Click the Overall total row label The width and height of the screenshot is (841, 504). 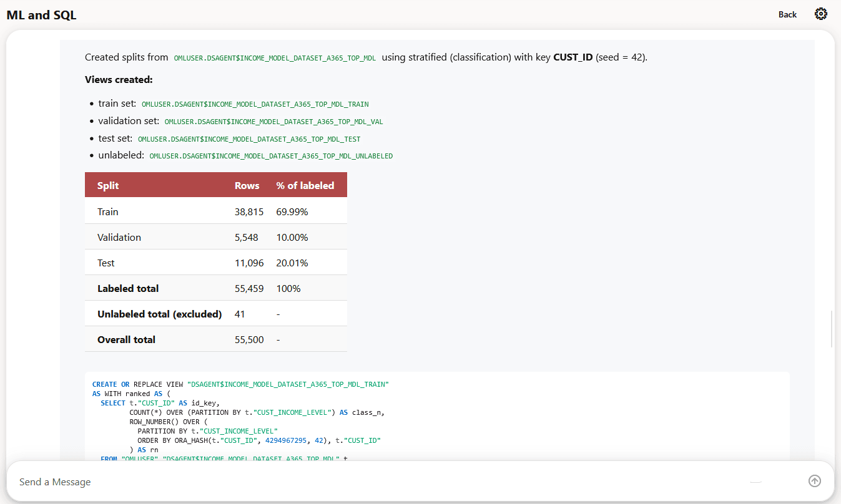[x=126, y=339]
